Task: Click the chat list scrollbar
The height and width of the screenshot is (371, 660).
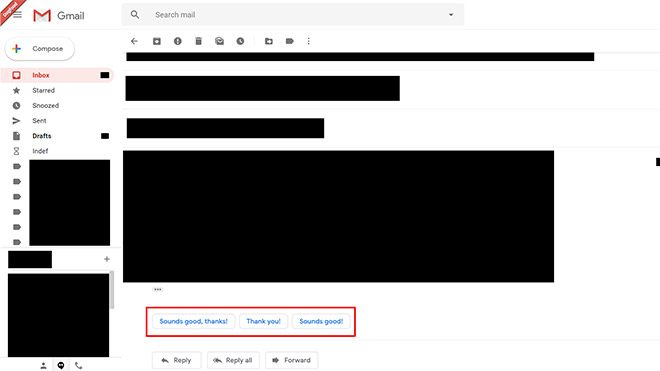Action: (112, 291)
